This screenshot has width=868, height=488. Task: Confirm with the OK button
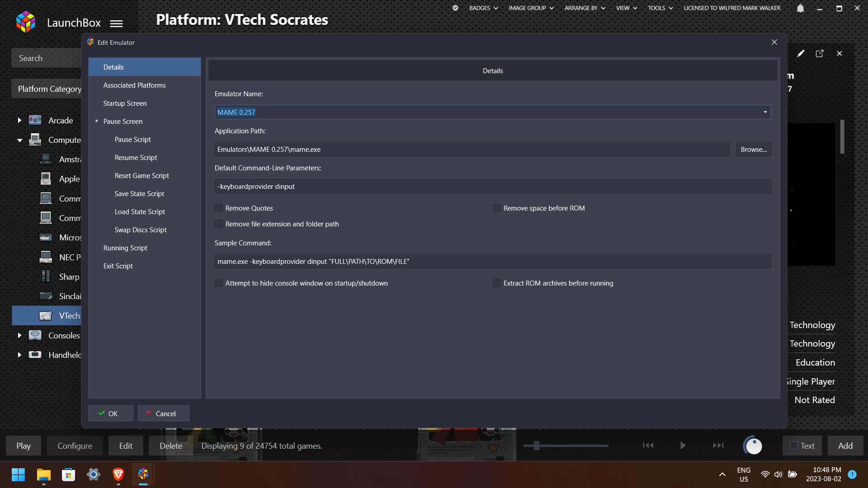pos(110,413)
